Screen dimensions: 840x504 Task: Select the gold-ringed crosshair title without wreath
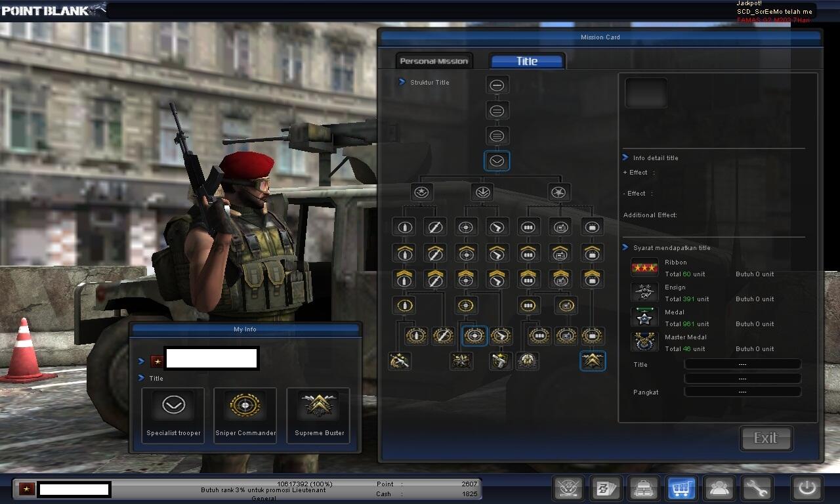pyautogui.click(x=466, y=305)
